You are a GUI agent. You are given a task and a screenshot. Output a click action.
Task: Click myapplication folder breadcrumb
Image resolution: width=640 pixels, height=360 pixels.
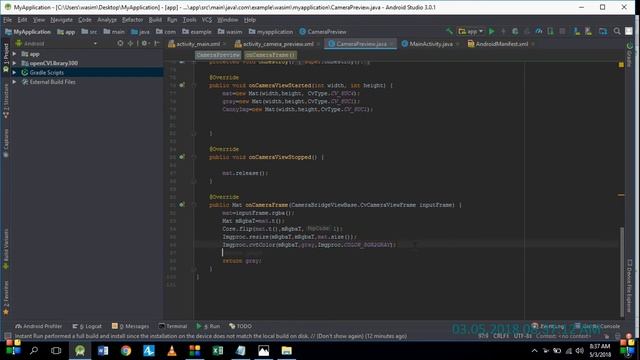pyautogui.click(x=271, y=32)
